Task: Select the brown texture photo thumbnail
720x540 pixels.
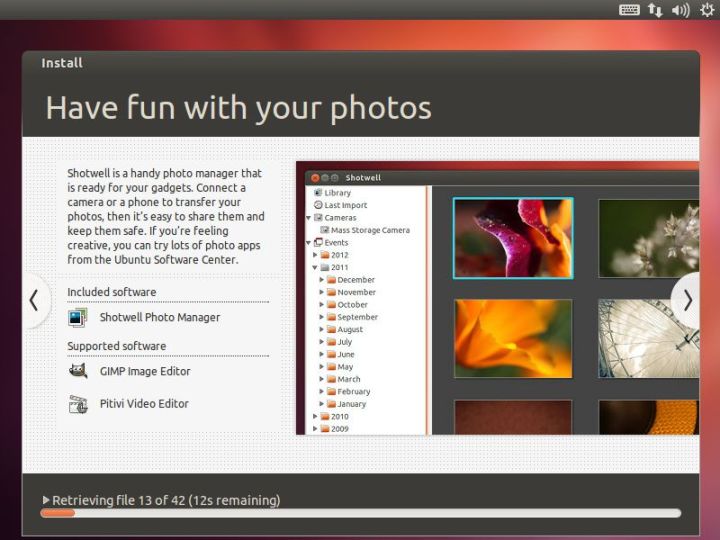Action: (513, 417)
